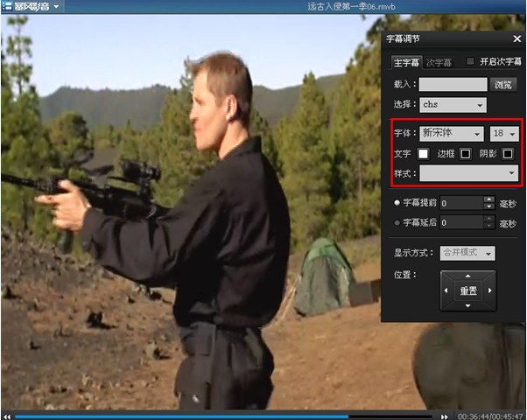
Task: Switch to the 次字幕 tab
Action: coord(439,63)
